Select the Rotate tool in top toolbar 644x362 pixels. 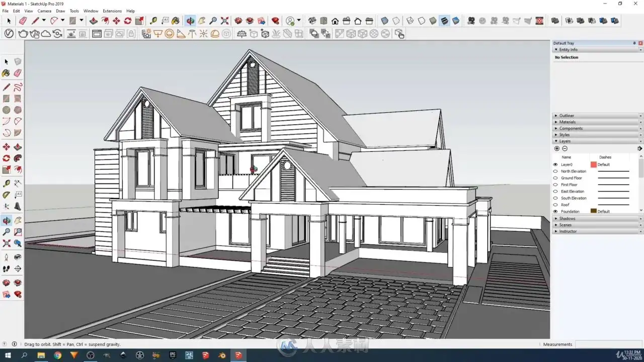(128, 21)
